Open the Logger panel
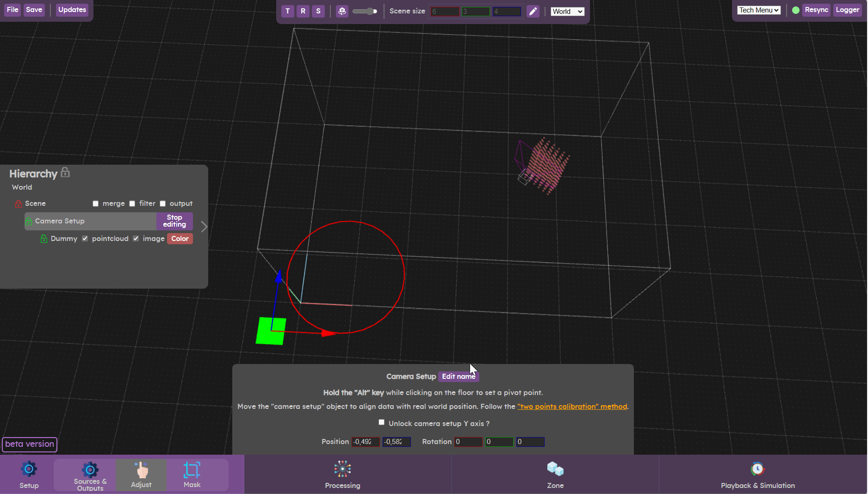The width and height of the screenshot is (868, 494). (847, 10)
